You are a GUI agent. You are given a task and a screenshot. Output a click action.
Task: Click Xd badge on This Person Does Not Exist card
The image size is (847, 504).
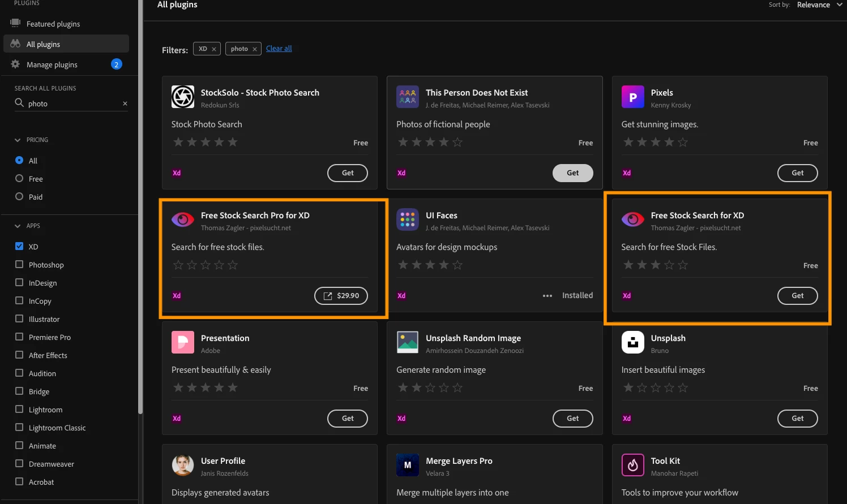tap(401, 173)
